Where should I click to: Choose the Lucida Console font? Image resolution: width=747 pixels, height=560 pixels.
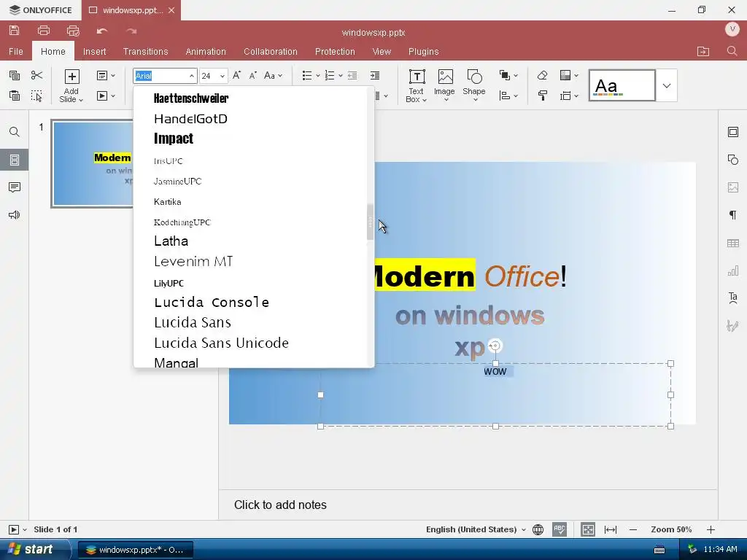coord(251,303)
